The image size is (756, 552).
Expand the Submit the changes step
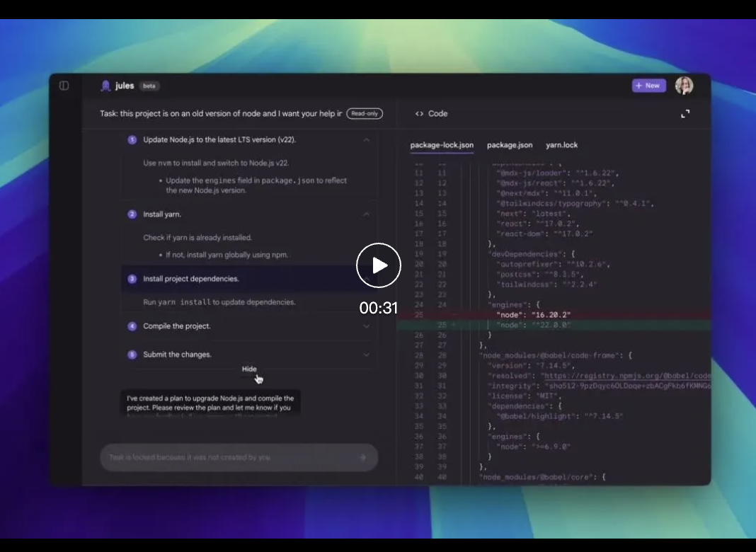[x=366, y=355]
